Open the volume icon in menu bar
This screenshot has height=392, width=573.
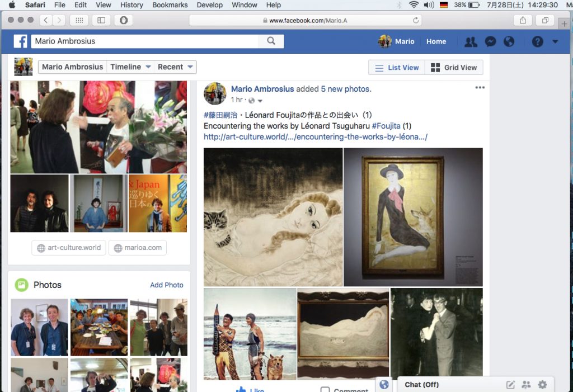[429, 4]
